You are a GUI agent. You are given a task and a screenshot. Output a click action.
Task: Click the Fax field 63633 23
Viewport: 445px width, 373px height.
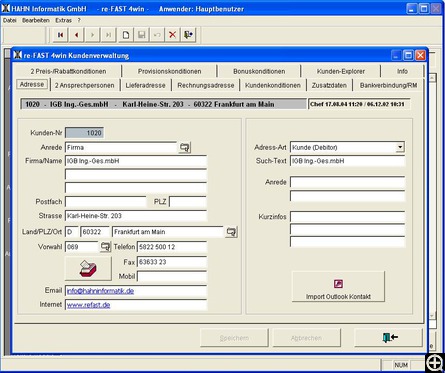(x=172, y=262)
